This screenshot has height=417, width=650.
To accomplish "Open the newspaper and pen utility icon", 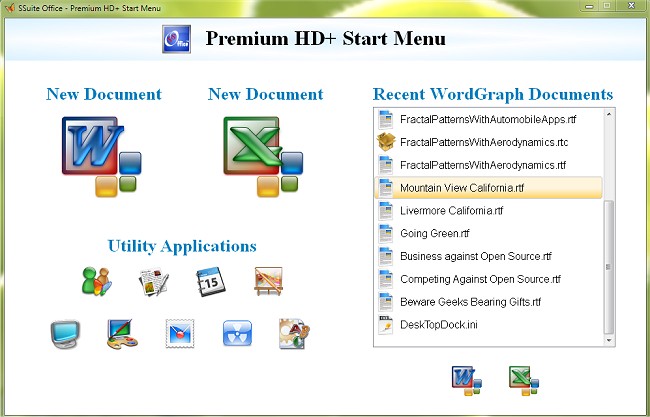I will [x=153, y=282].
